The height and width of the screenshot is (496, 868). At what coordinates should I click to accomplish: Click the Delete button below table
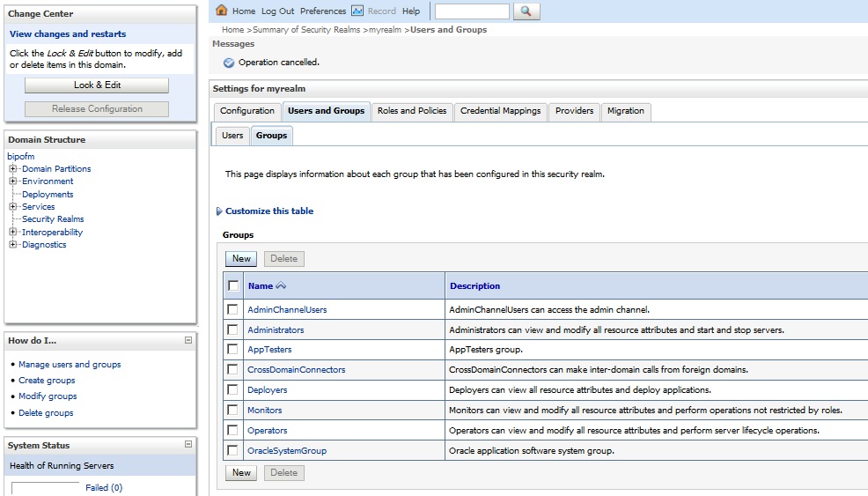284,473
